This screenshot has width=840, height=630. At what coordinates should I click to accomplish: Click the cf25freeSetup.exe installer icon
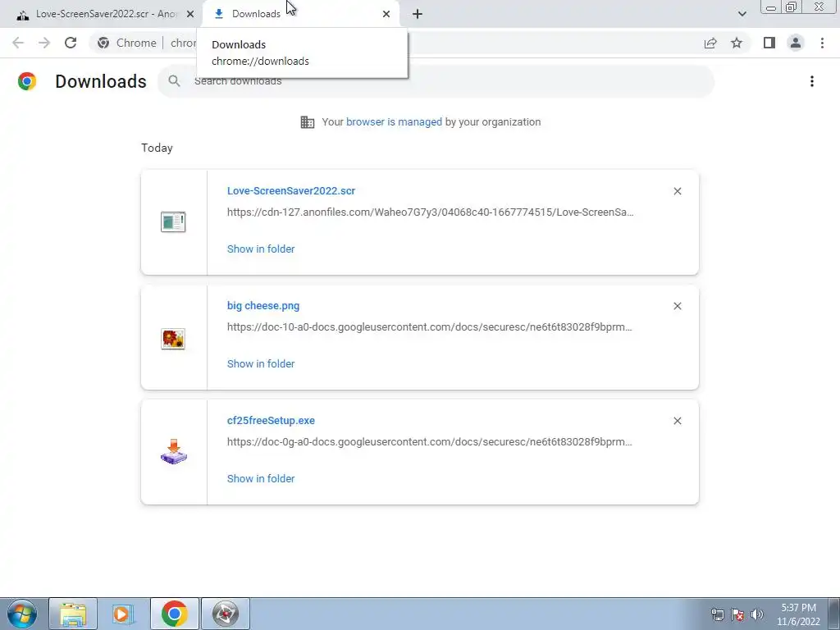(x=174, y=452)
